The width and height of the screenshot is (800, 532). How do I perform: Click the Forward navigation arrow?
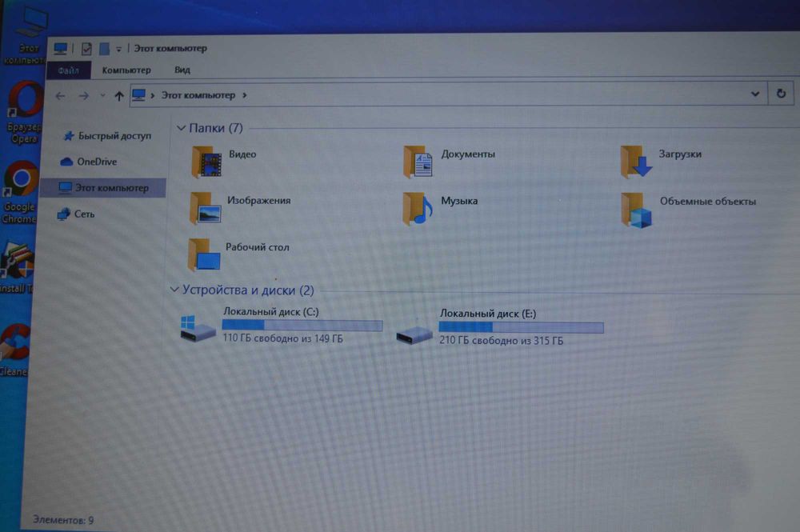coord(84,96)
